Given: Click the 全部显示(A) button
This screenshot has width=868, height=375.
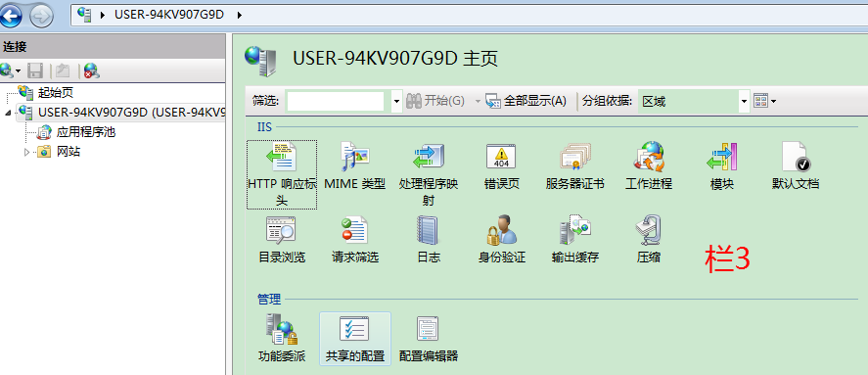Looking at the screenshot, I should 525,101.
